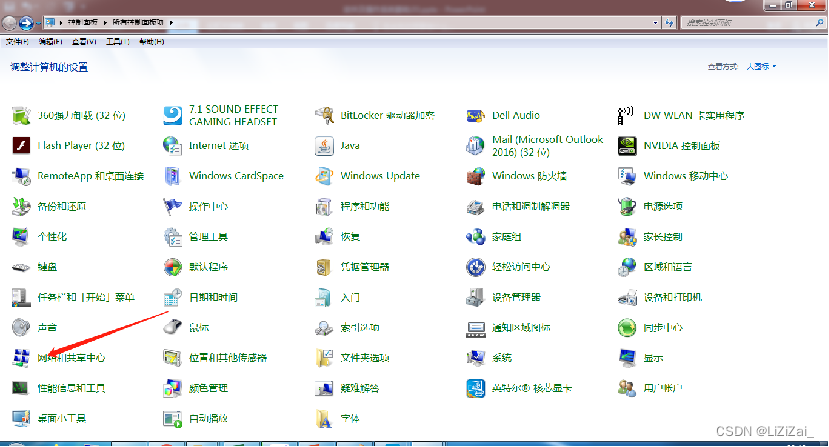Open the Fonts (字体) folder icon
Viewport: 829px width, 447px height.
324,418
